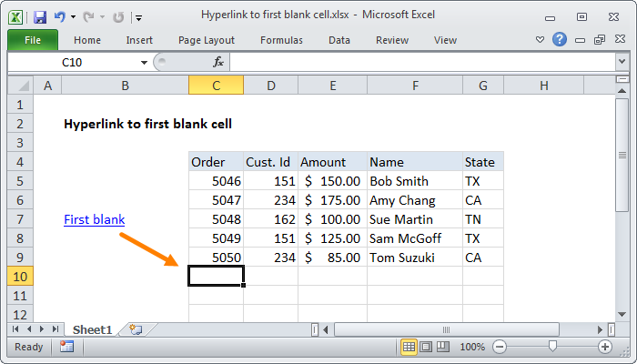The width and height of the screenshot is (637, 364).
Task: Switch to Page Layout view button
Action: (426, 347)
